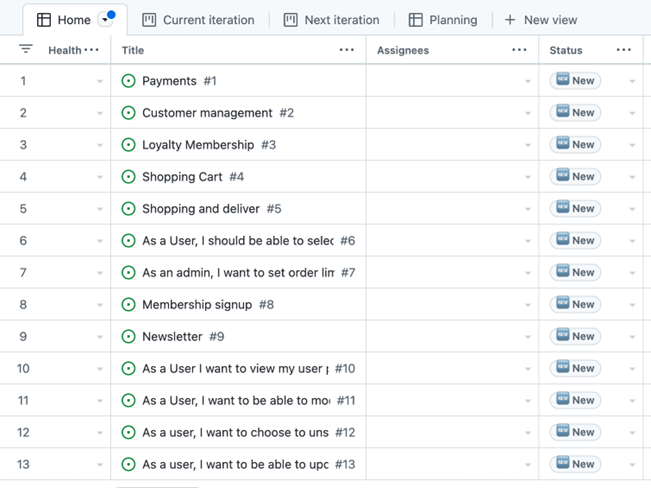Open the Membership signup #8 issue link
The height and width of the screenshot is (488, 651).
click(208, 304)
